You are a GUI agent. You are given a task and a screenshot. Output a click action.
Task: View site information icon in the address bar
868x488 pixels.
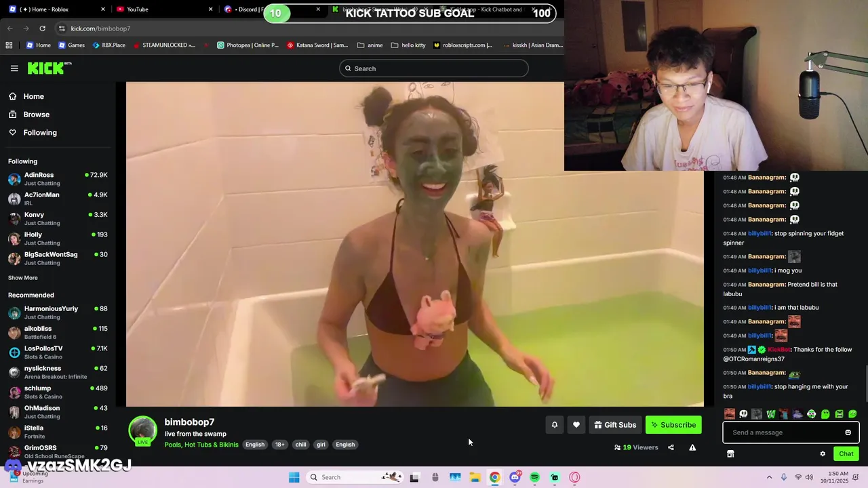tap(62, 28)
